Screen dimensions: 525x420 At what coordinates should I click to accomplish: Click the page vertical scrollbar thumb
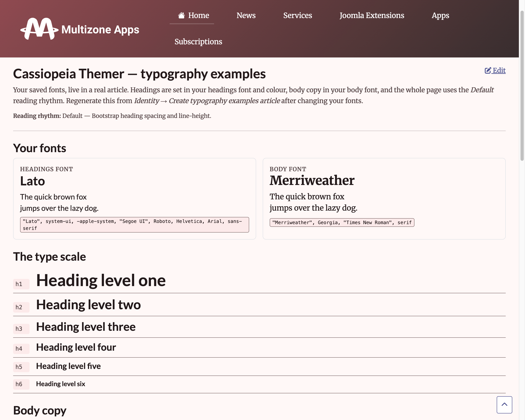(x=522, y=85)
